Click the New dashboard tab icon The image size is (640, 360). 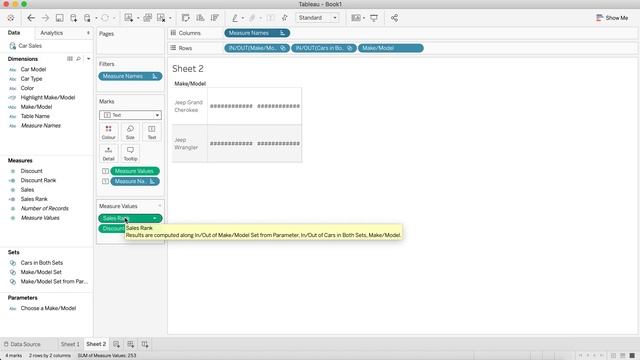[x=131, y=344]
